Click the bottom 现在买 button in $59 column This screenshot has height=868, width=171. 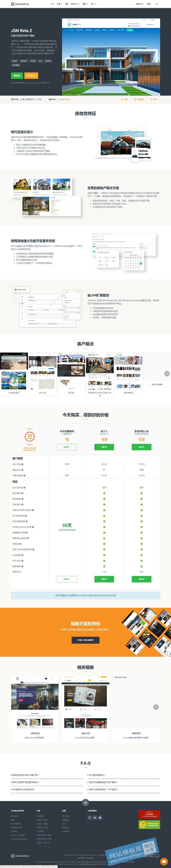141,579
